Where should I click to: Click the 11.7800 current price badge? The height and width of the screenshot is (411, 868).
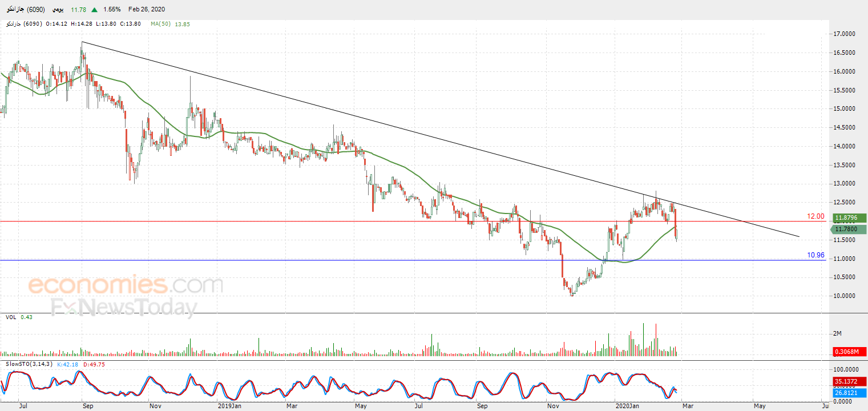click(x=850, y=229)
